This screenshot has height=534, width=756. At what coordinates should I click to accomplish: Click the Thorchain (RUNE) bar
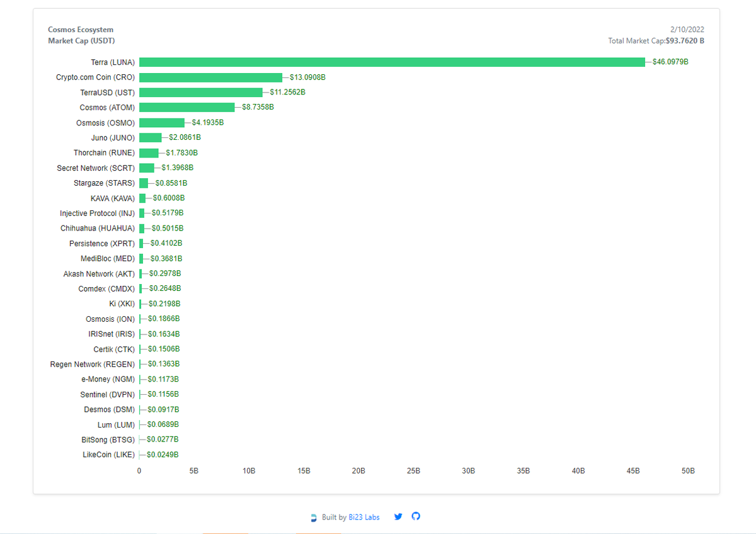(149, 153)
